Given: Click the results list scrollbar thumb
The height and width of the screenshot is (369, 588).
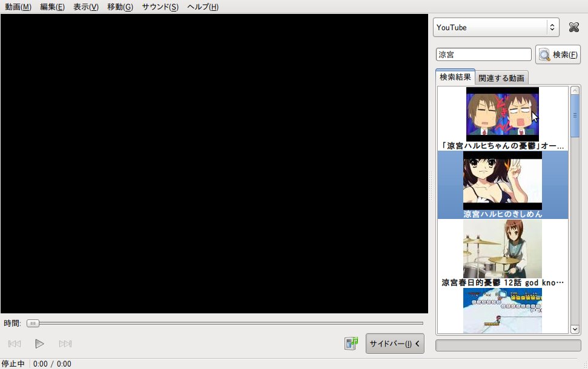Looking at the screenshot, I should point(575,116).
